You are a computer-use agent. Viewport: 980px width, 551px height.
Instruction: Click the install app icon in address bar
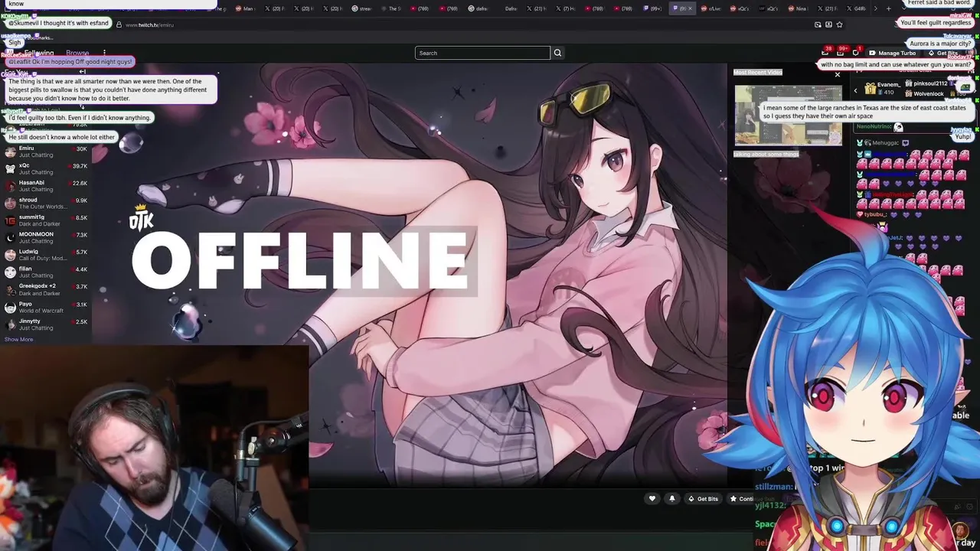pyautogui.click(x=828, y=24)
